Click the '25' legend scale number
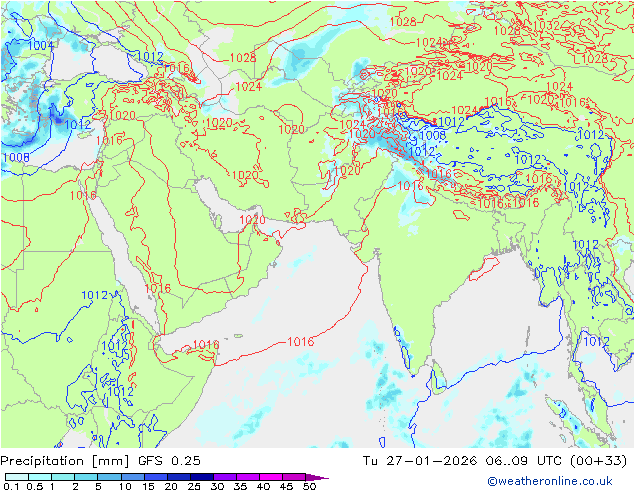 [x=194, y=486]
